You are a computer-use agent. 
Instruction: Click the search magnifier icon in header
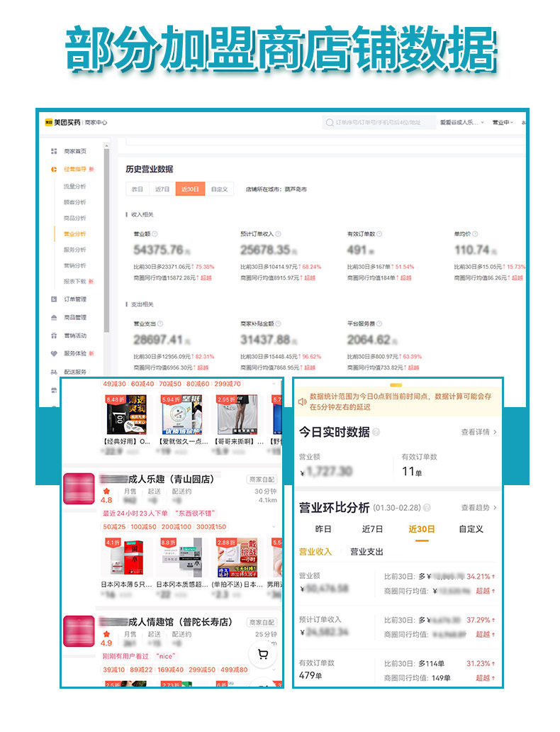[330, 122]
